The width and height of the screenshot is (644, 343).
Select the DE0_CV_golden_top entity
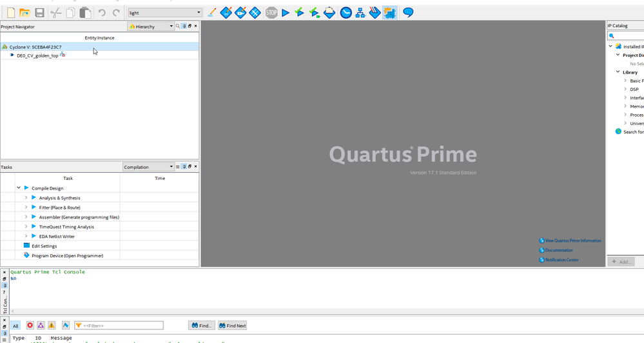(37, 55)
